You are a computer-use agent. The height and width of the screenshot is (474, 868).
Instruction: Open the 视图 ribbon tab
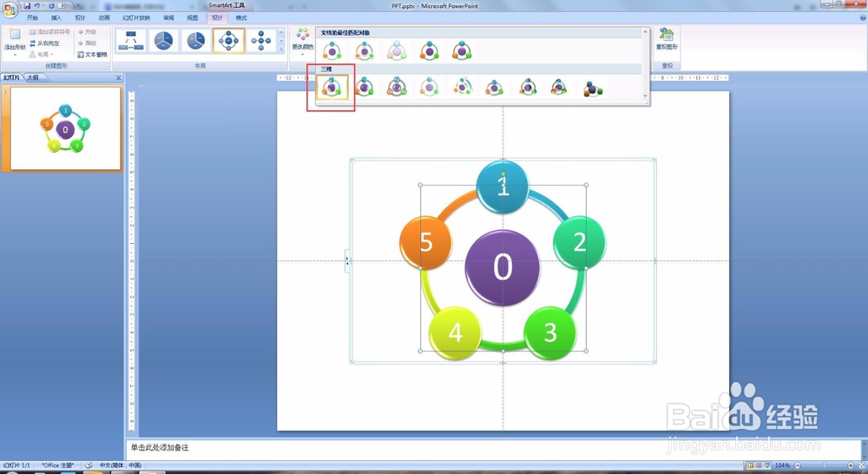coord(192,17)
